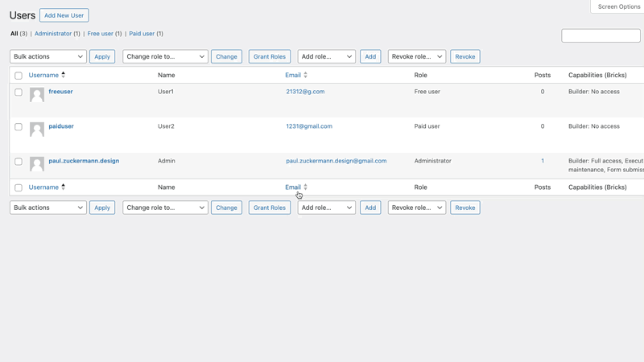The height and width of the screenshot is (362, 644).
Task: Click the Free user role cell
Action: click(x=427, y=92)
